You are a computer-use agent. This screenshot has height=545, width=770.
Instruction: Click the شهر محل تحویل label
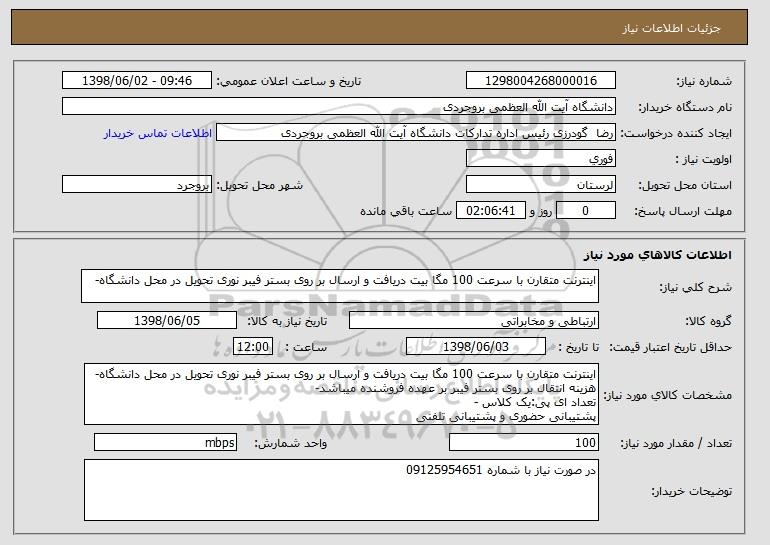(x=260, y=185)
